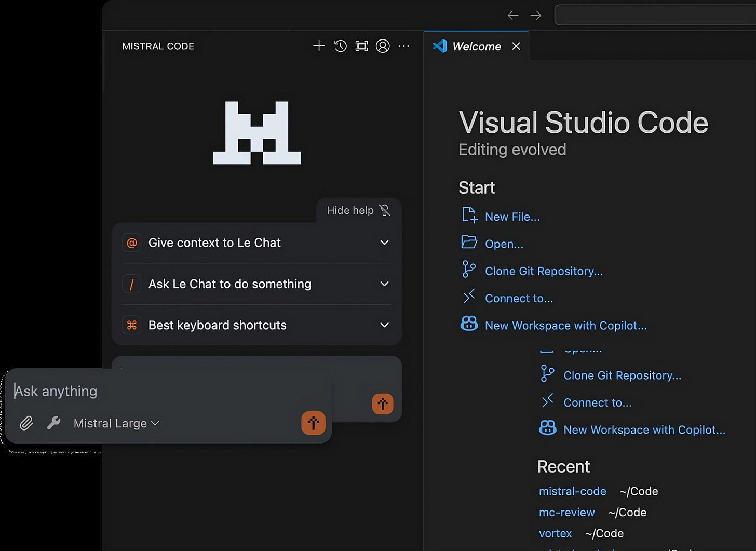Start a new chat with the plus icon

click(x=318, y=46)
